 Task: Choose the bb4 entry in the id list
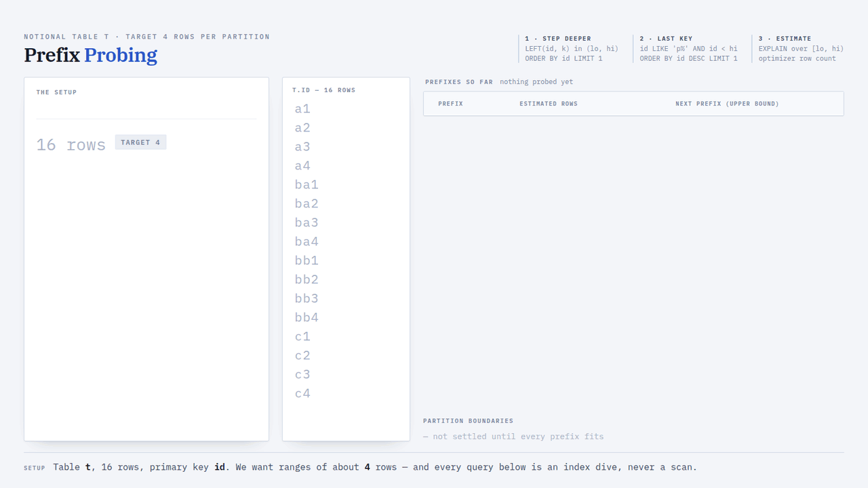pyautogui.click(x=307, y=317)
